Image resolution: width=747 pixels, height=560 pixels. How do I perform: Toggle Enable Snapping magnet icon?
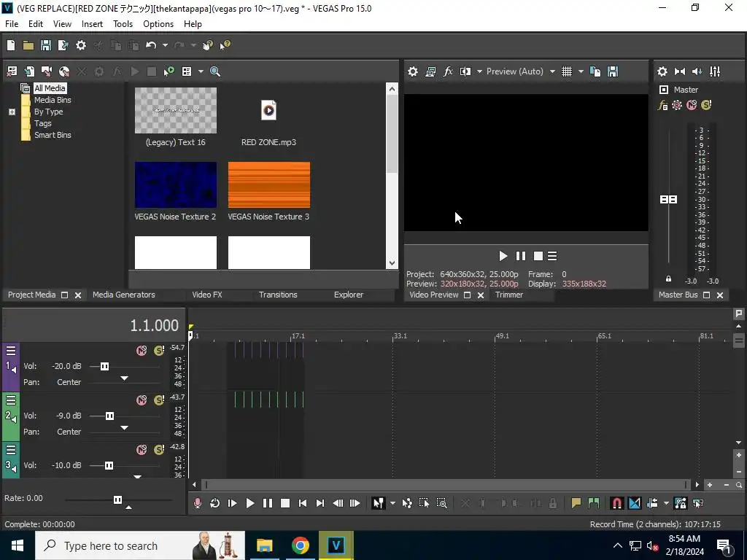617,503
